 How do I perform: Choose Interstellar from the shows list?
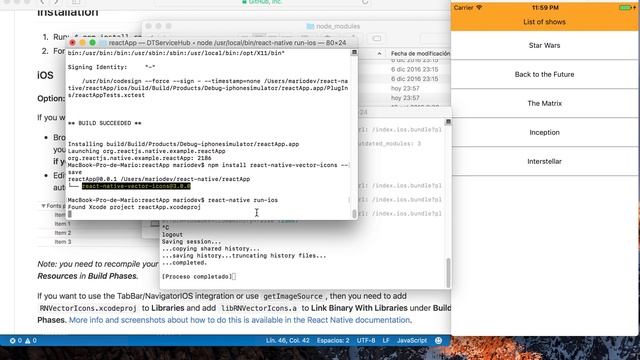(x=544, y=161)
